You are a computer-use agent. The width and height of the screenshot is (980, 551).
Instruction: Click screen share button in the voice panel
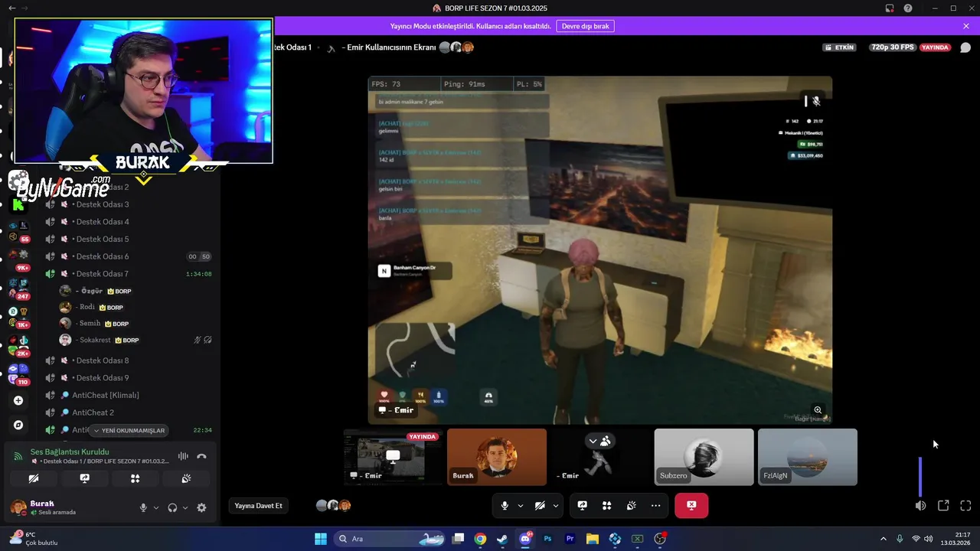84,478
